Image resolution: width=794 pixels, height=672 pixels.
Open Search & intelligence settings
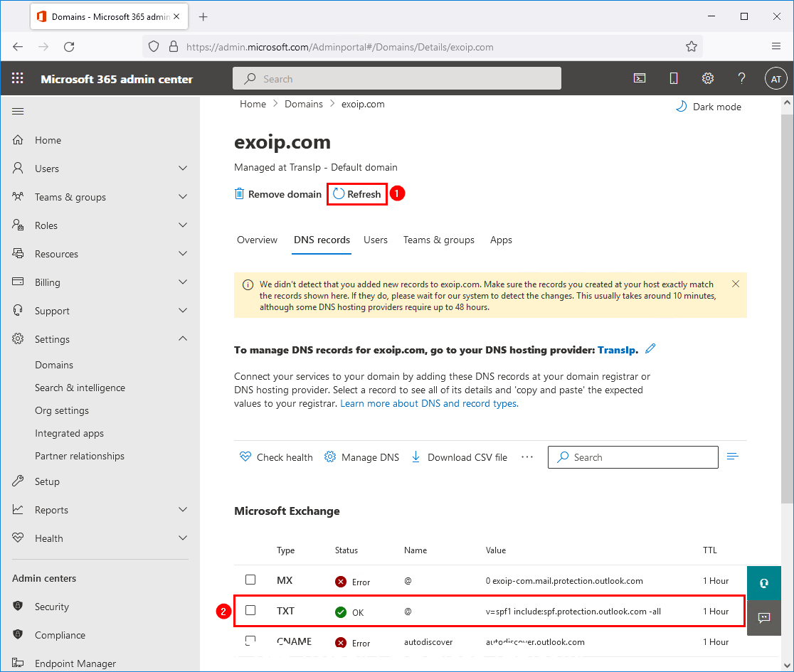[80, 388]
